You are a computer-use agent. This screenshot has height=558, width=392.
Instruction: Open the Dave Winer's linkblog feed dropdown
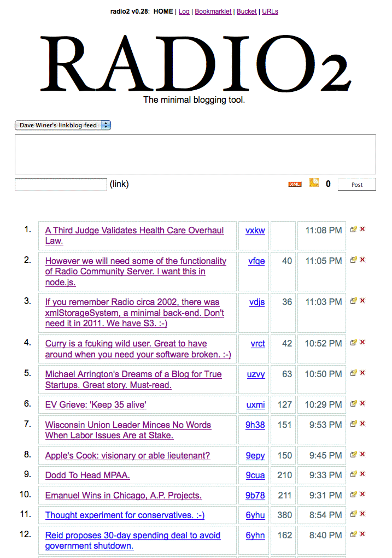[x=63, y=125]
